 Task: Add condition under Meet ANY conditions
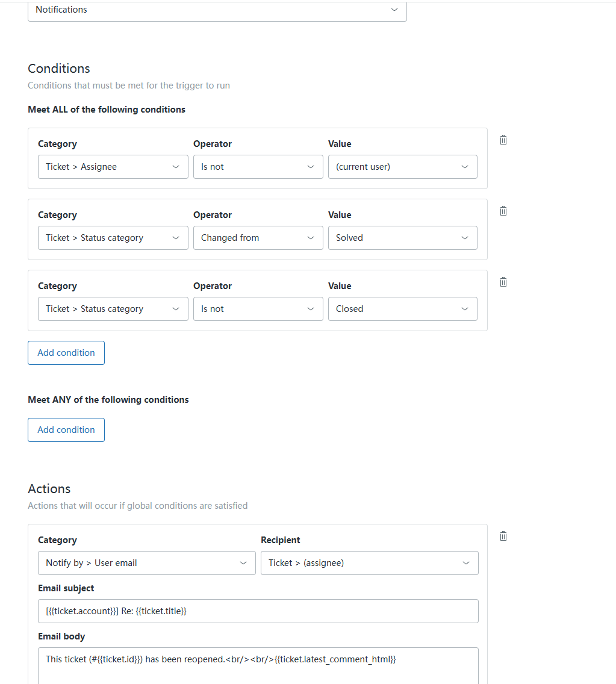tap(66, 430)
